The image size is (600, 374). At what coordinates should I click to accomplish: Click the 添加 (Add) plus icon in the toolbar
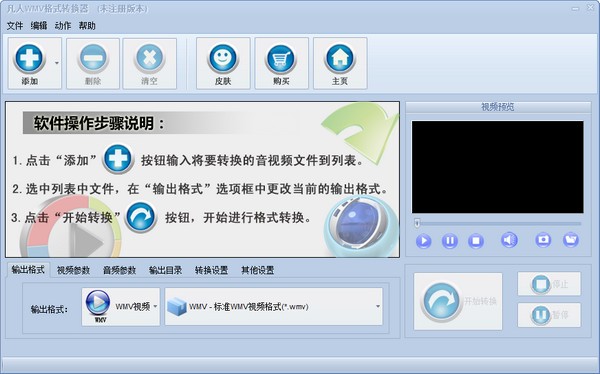tap(29, 59)
